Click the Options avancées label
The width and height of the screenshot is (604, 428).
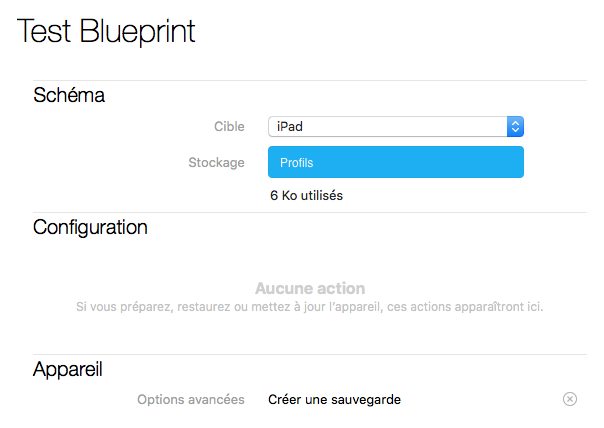tap(190, 399)
